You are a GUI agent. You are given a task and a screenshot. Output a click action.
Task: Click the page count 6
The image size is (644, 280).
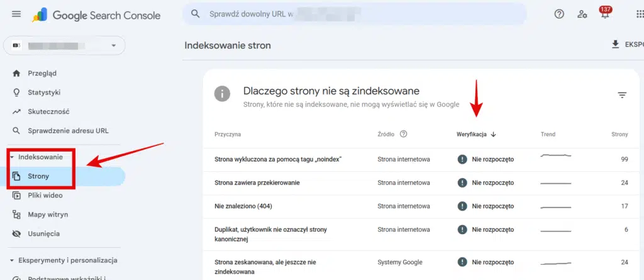[626, 230]
